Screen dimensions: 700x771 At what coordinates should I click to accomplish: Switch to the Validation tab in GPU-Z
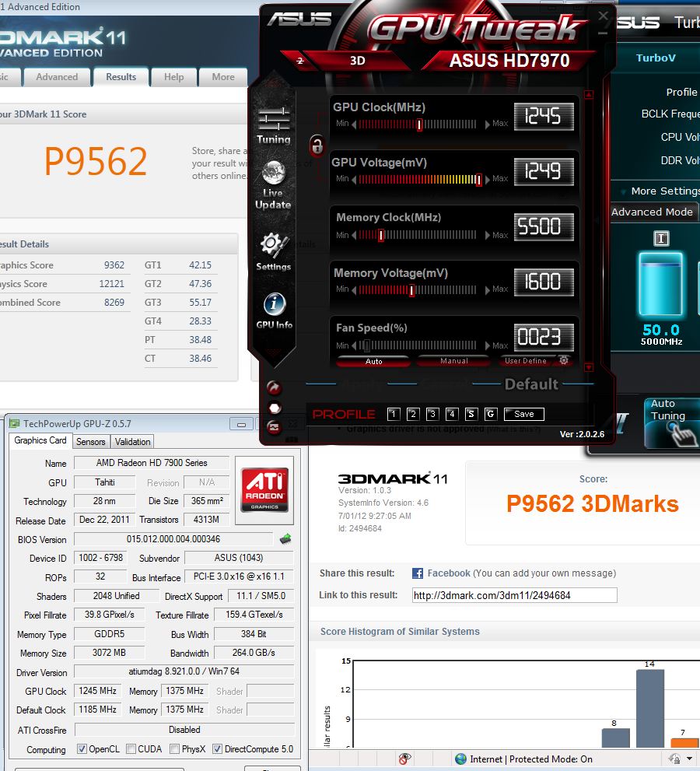[x=133, y=442]
